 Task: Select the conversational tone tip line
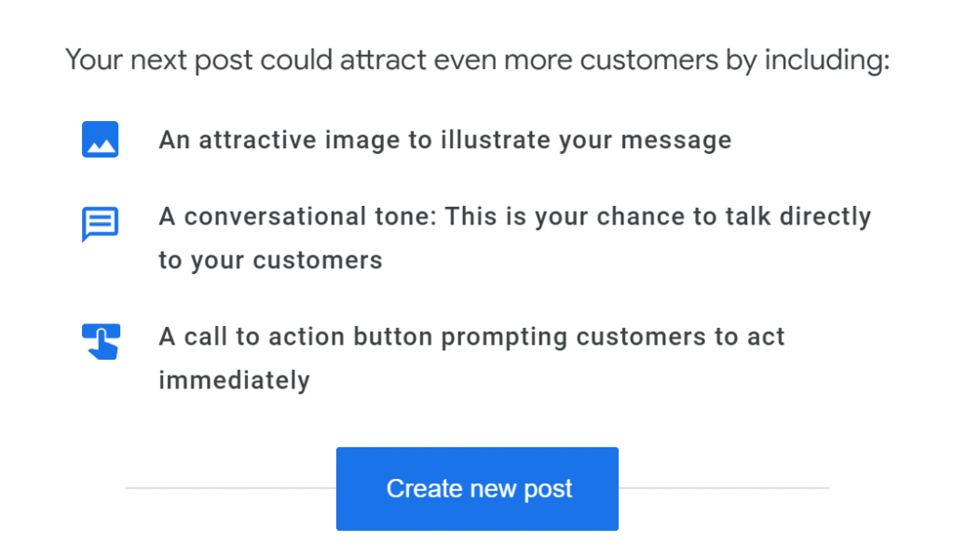pyautogui.click(x=515, y=216)
